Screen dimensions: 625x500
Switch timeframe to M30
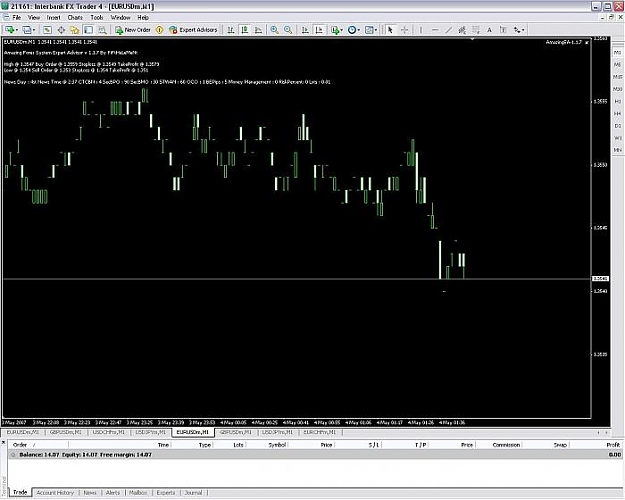coord(617,89)
